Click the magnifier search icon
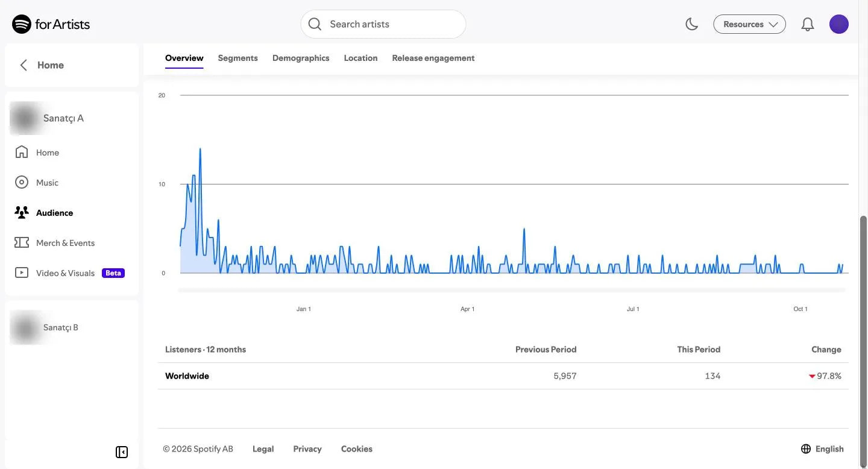 coord(315,24)
